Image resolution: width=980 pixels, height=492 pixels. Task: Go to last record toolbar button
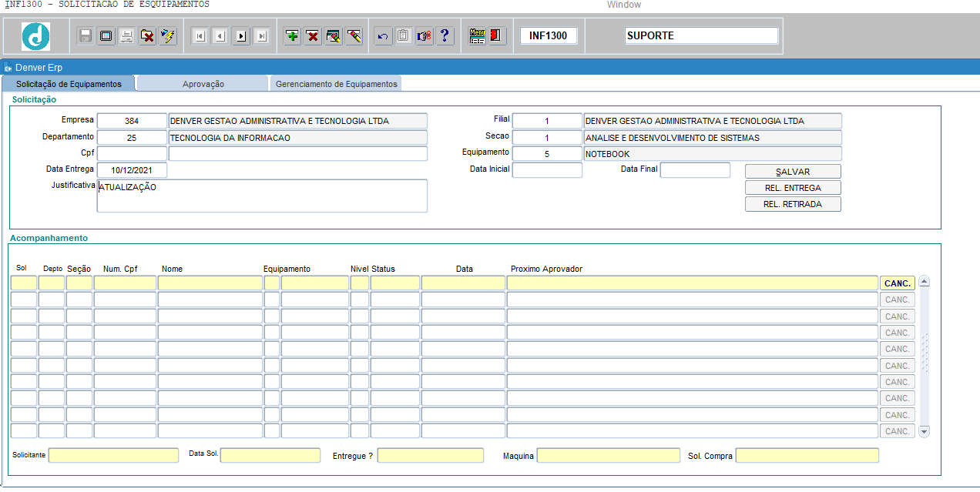pyautogui.click(x=262, y=35)
